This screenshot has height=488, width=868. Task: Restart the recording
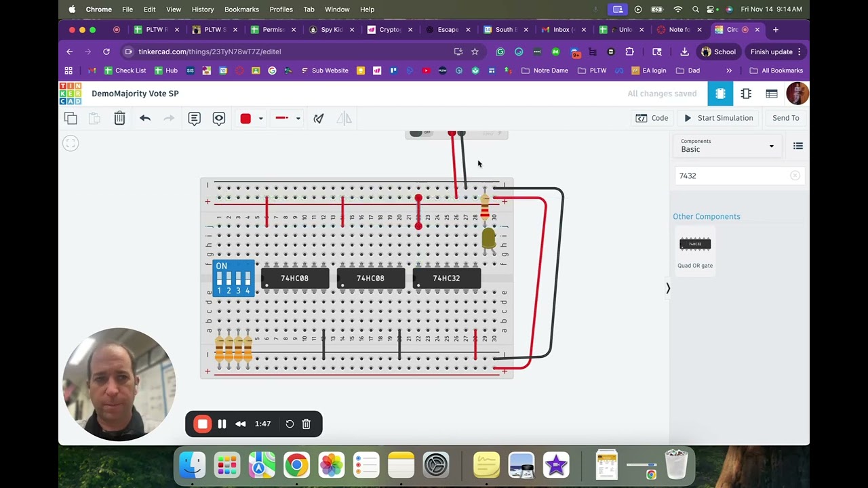pyautogui.click(x=290, y=424)
